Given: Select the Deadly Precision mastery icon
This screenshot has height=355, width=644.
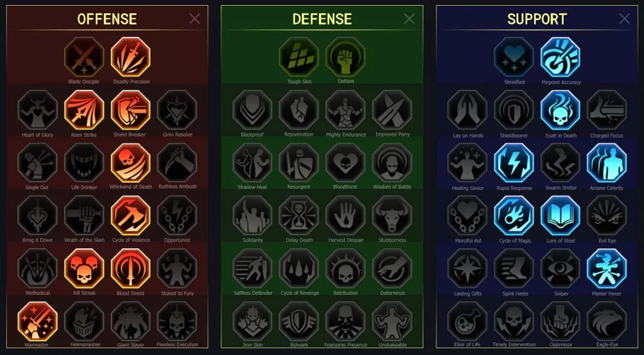Looking at the screenshot, I should 131,57.
